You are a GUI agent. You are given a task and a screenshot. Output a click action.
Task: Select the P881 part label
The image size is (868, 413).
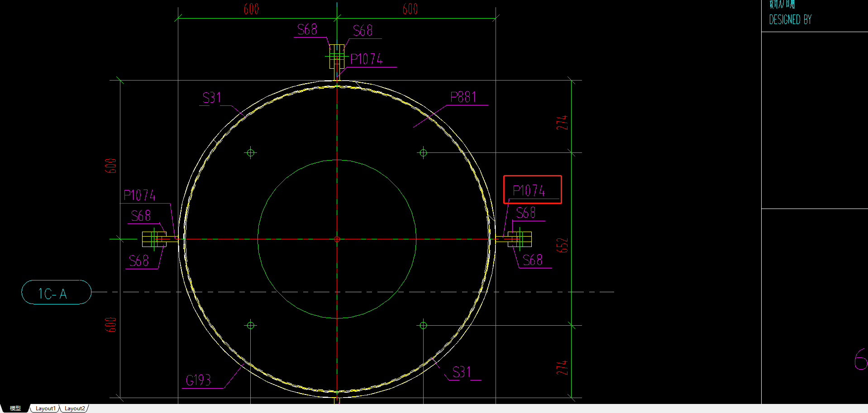[463, 97]
